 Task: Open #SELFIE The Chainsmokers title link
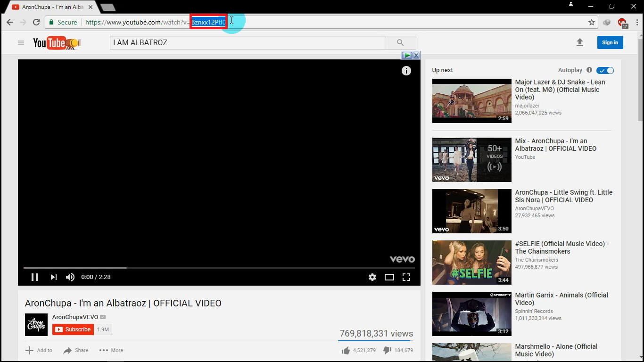[562, 247]
